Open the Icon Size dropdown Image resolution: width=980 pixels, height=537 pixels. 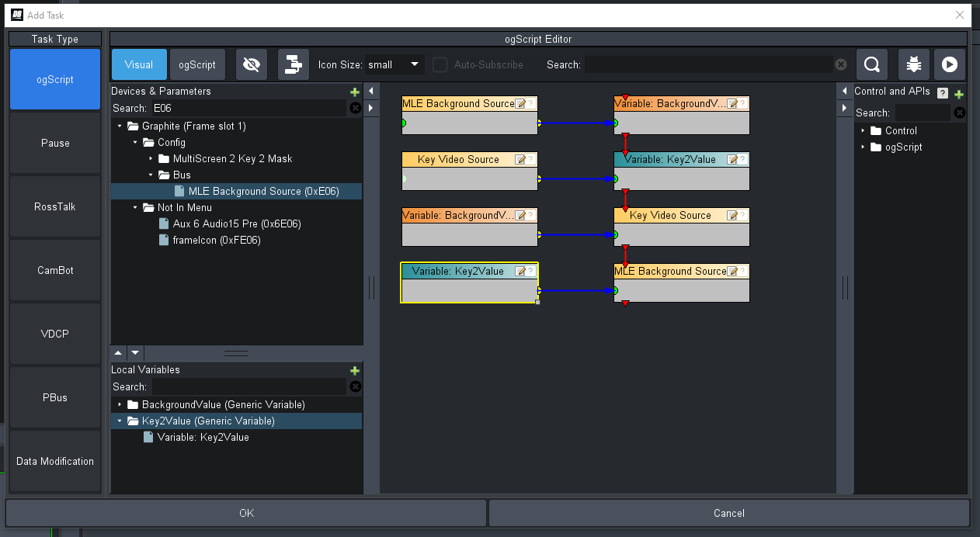394,64
